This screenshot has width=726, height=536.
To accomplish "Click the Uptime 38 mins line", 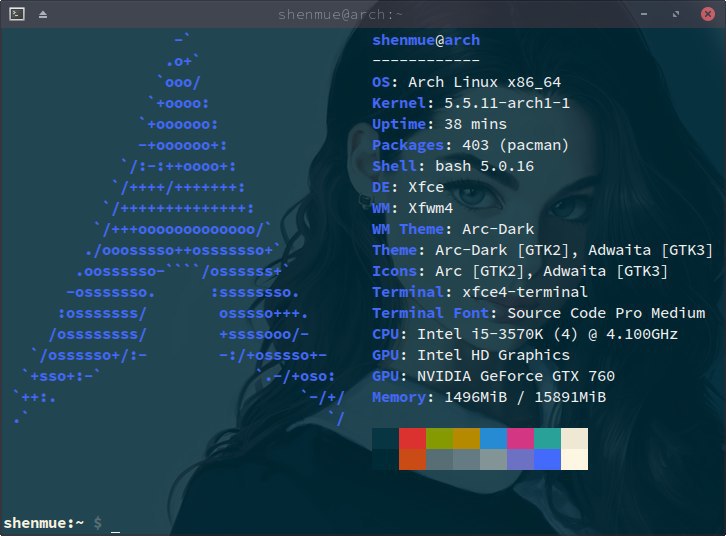I will 439,124.
